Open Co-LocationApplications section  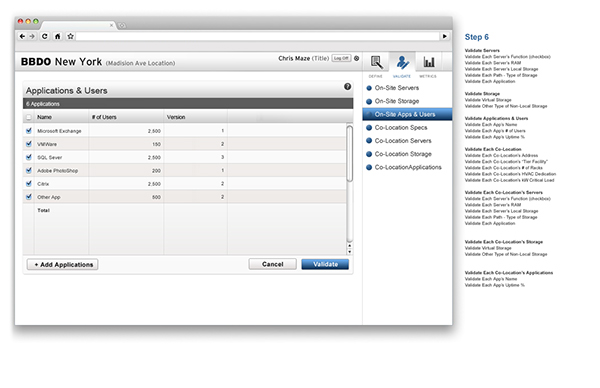point(408,167)
